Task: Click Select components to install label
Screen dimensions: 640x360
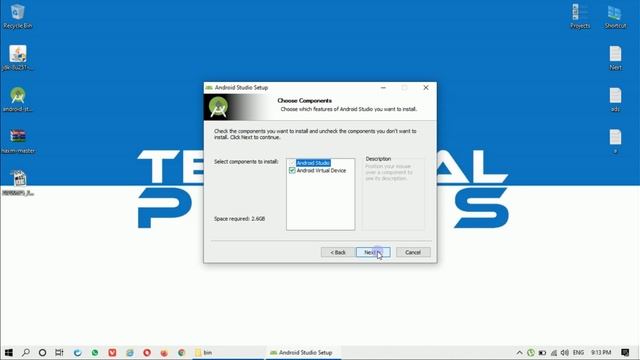Action: point(246,162)
